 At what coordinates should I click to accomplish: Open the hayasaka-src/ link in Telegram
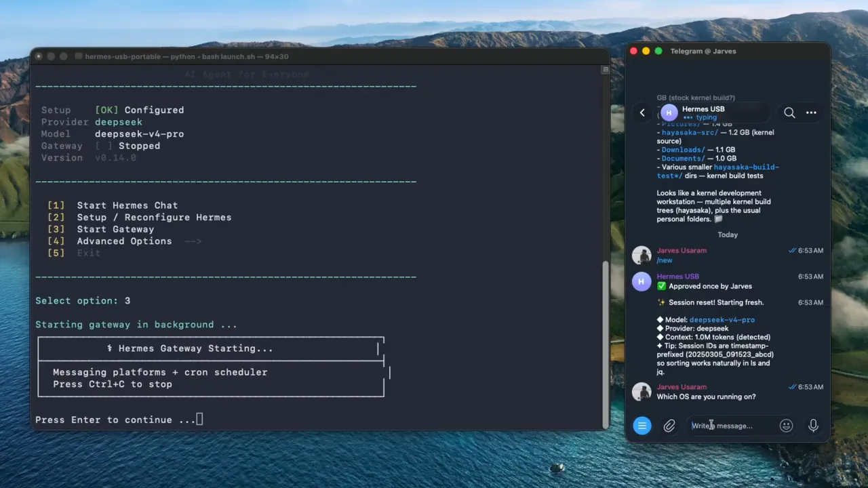690,132
